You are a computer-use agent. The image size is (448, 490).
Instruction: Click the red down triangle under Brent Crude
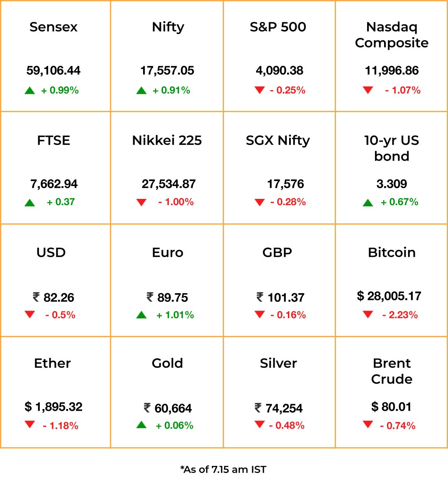(x=368, y=424)
